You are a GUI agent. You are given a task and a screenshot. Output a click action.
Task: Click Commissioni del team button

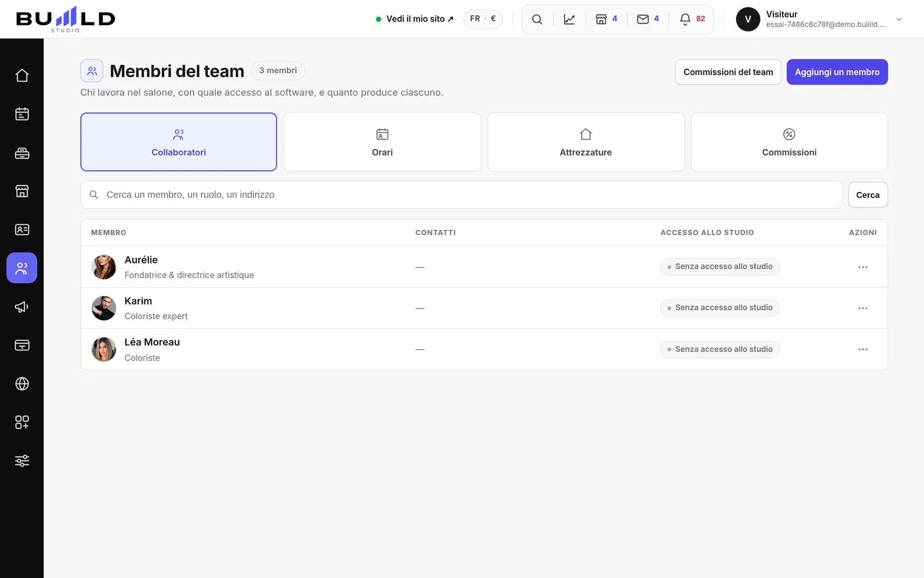(x=728, y=72)
